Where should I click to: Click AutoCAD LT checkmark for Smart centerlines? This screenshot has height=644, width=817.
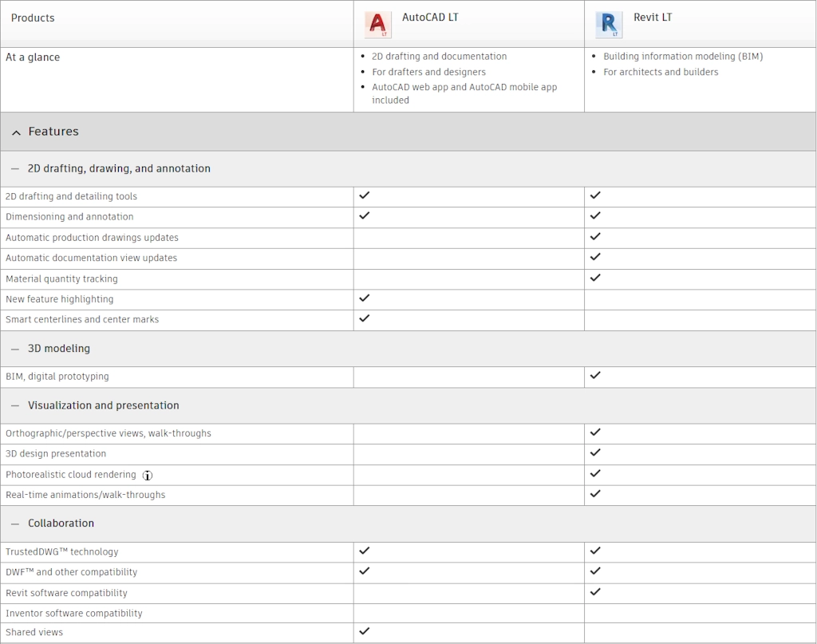365,318
